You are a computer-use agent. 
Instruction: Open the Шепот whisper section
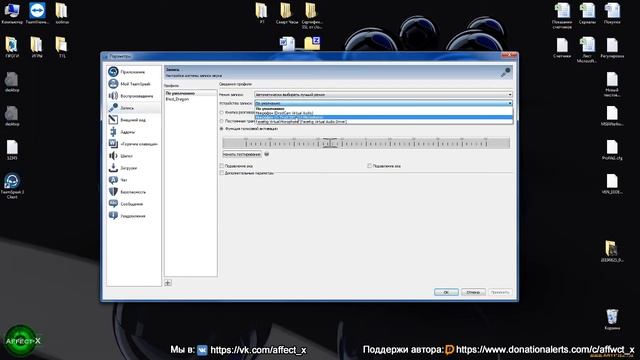pos(133,156)
